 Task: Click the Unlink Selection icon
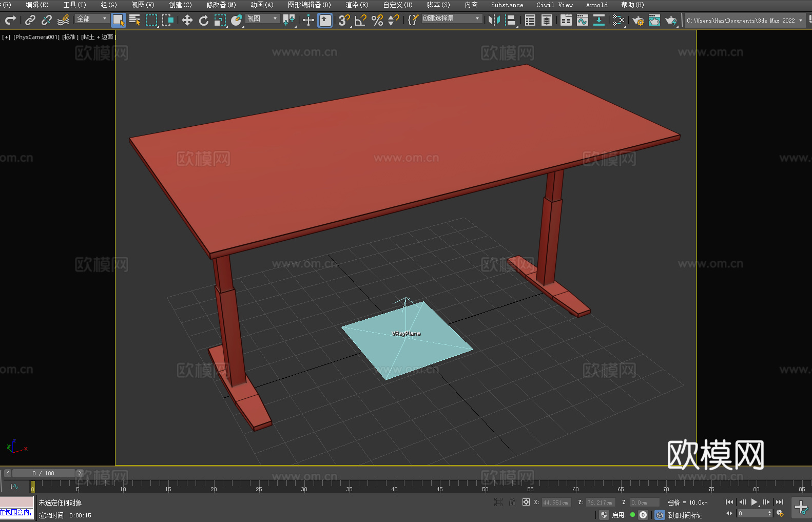pos(47,20)
